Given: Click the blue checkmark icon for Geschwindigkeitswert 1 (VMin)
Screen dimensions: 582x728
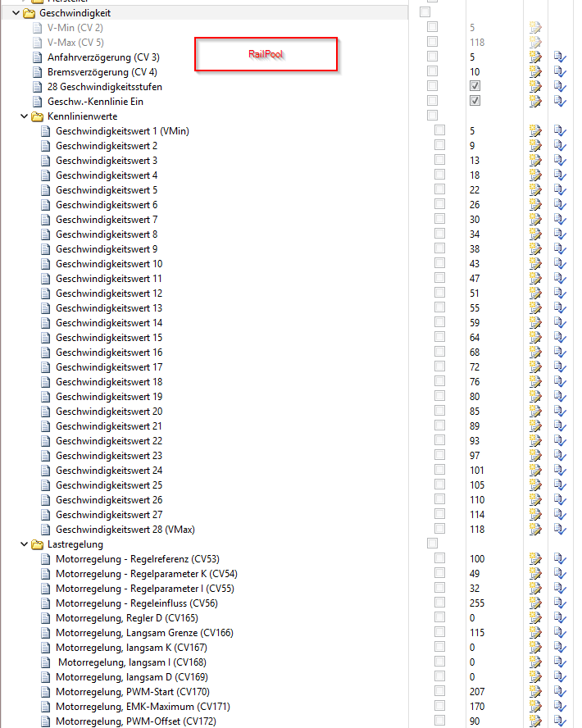Looking at the screenshot, I should click(560, 130).
